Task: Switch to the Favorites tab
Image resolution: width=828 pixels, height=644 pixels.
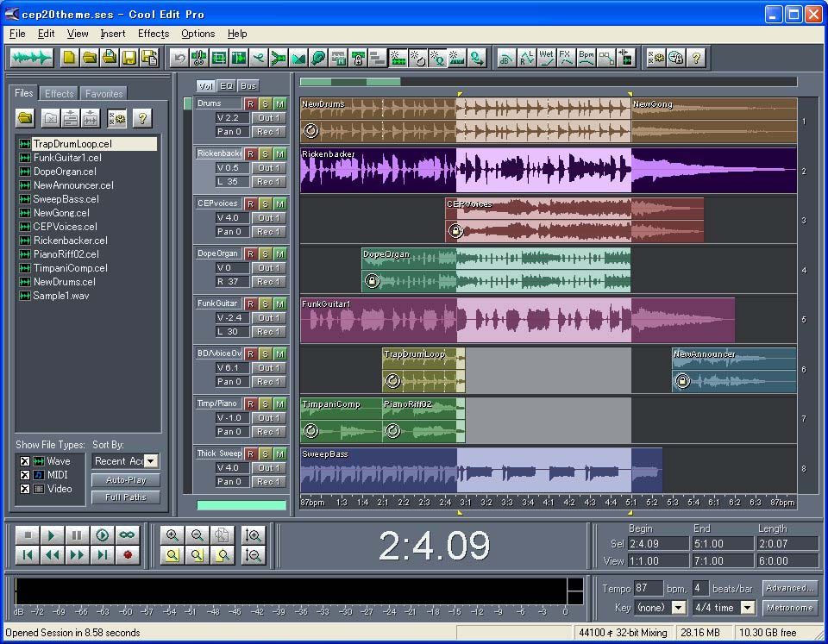Action: 103,93
